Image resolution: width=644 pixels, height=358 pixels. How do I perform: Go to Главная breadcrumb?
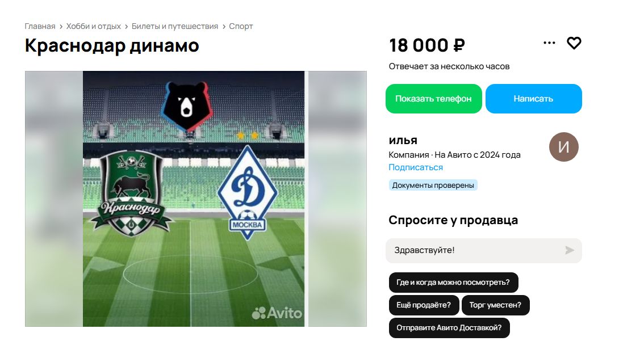pos(40,26)
